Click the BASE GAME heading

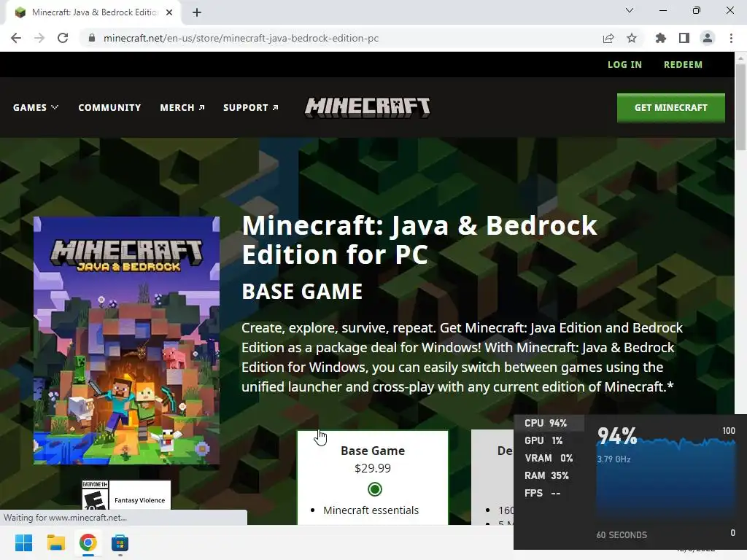(302, 292)
